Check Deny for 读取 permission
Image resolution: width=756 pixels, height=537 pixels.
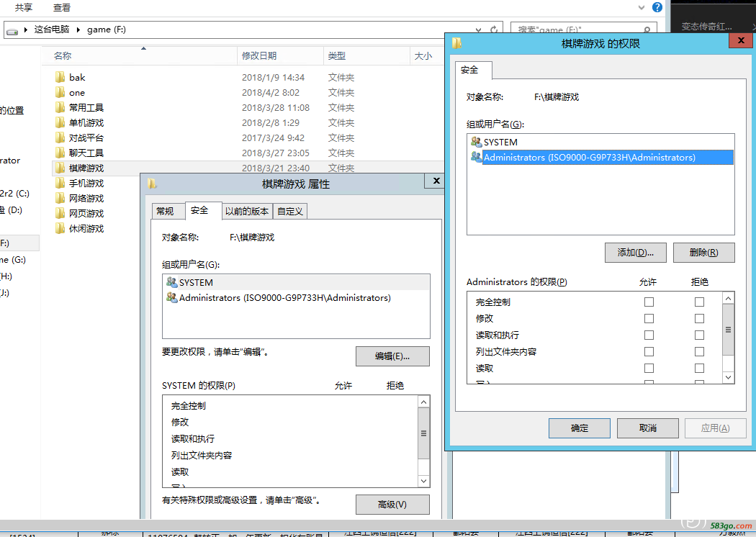699,369
